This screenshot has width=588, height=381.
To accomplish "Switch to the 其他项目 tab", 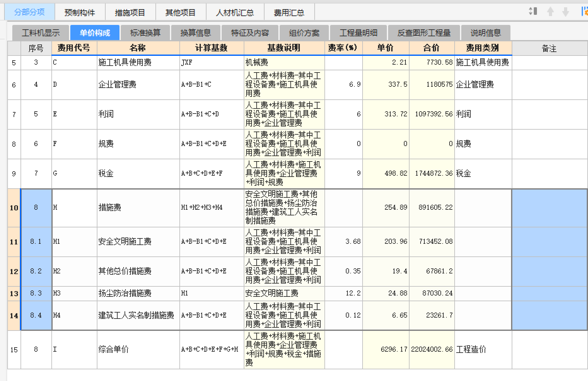I will pyautogui.click(x=181, y=12).
